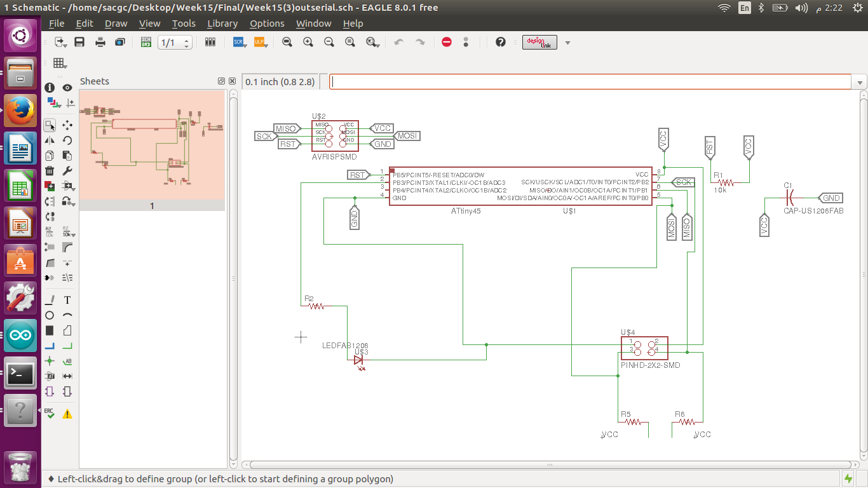868x488 pixels.
Task: Toggle floating of the Sheets panel
Action: [221, 81]
